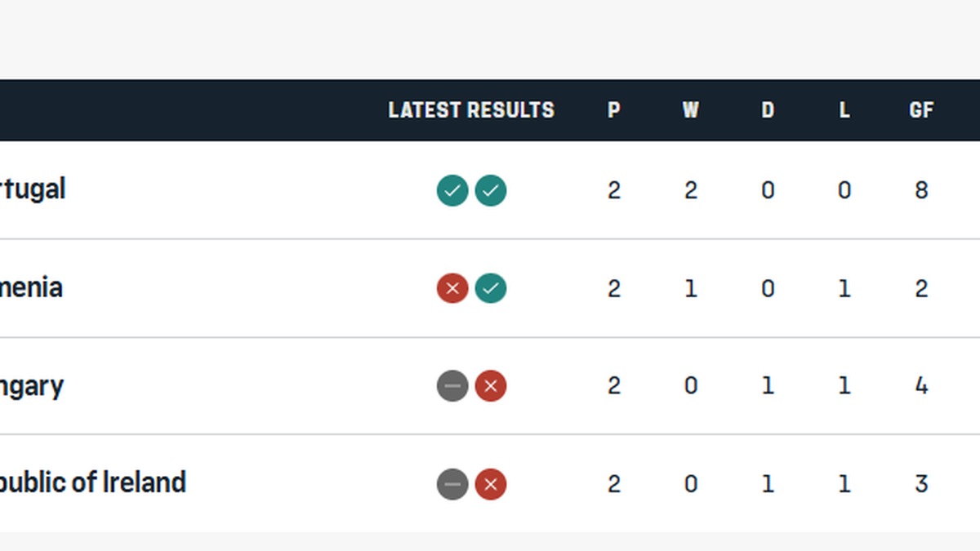980x551 pixels.
Task: Click Republic of Ireland's grey draw icon
Action: tap(452, 484)
